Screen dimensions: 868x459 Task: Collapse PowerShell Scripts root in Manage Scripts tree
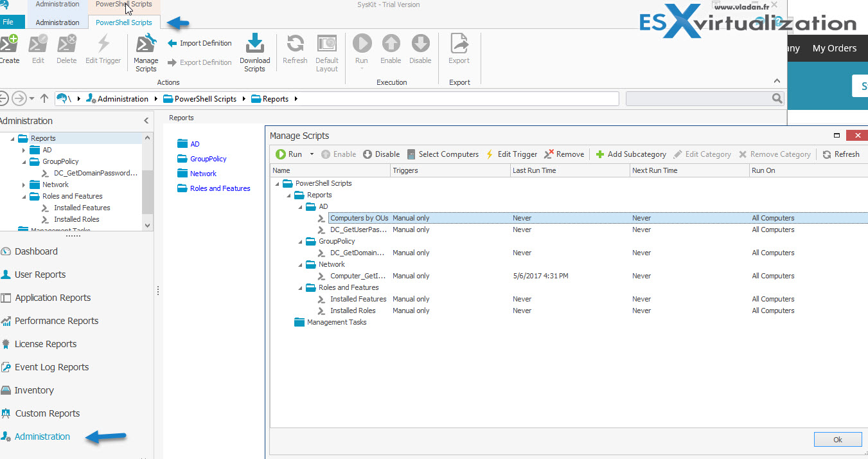(x=277, y=183)
